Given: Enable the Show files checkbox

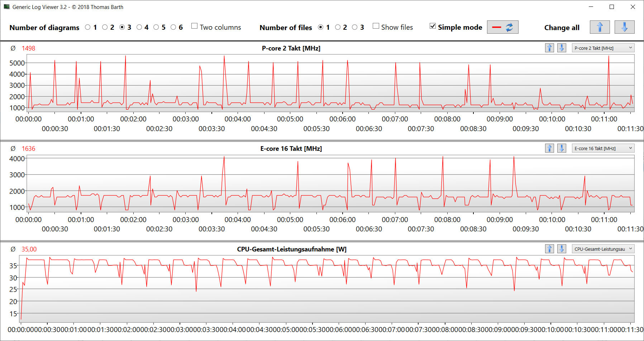Looking at the screenshot, I should 376,26.
